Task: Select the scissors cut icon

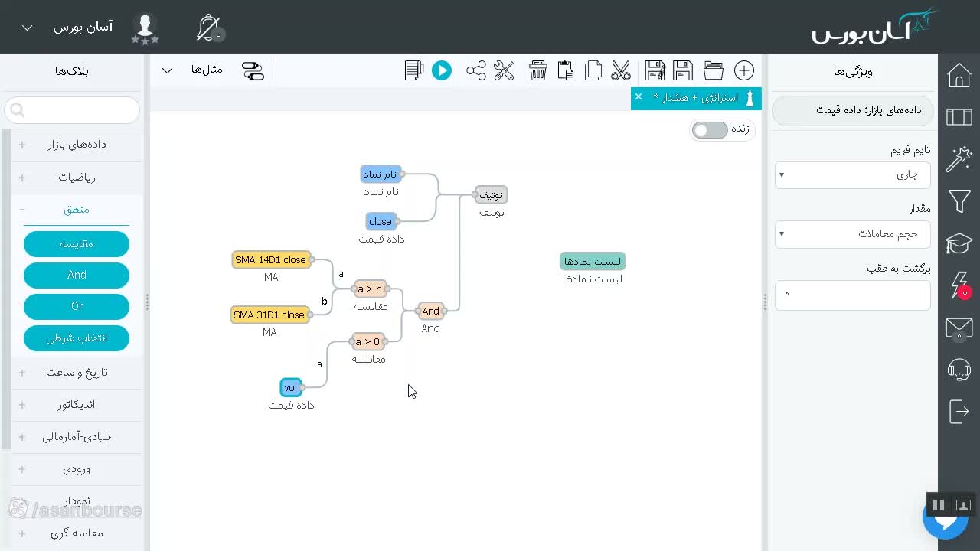Action: pos(621,70)
